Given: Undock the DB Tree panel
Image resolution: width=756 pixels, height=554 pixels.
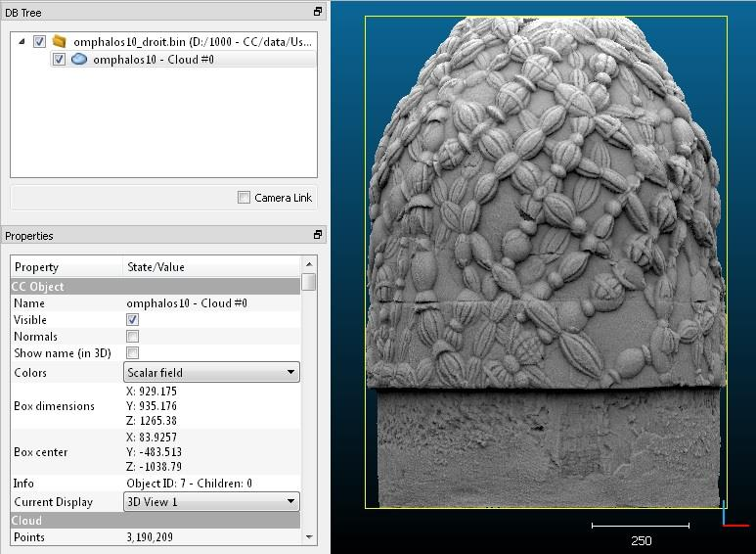Looking at the screenshot, I should 317,12.
